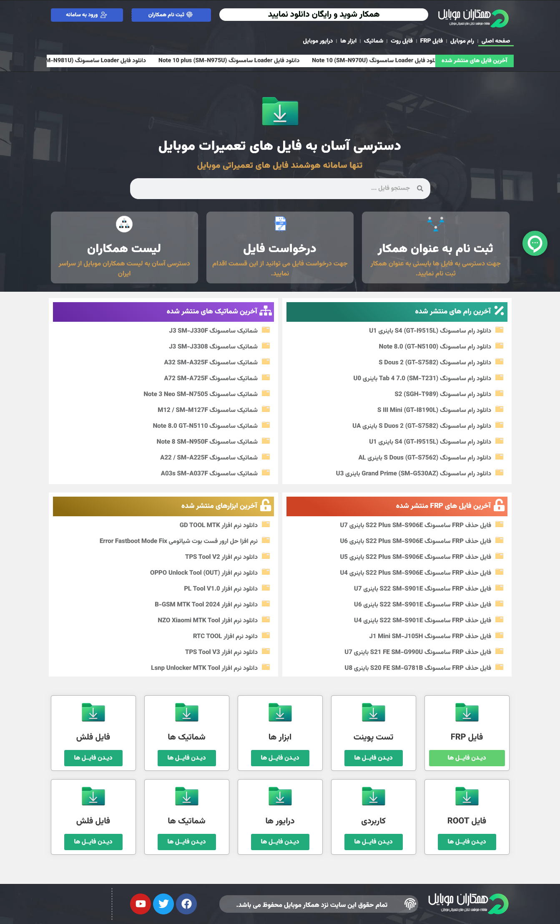
Task: Open A03s SM-A037F schematic link
Action: tap(209, 473)
